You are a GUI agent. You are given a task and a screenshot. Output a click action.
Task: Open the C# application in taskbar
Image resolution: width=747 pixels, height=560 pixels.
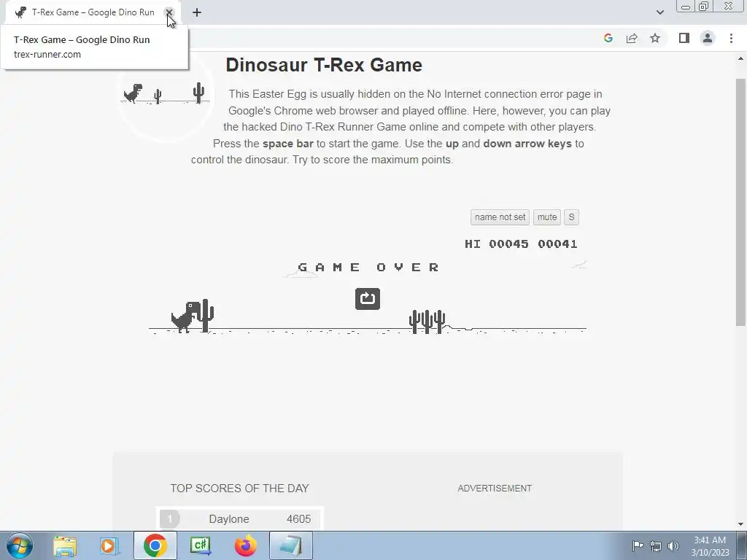[200, 545]
